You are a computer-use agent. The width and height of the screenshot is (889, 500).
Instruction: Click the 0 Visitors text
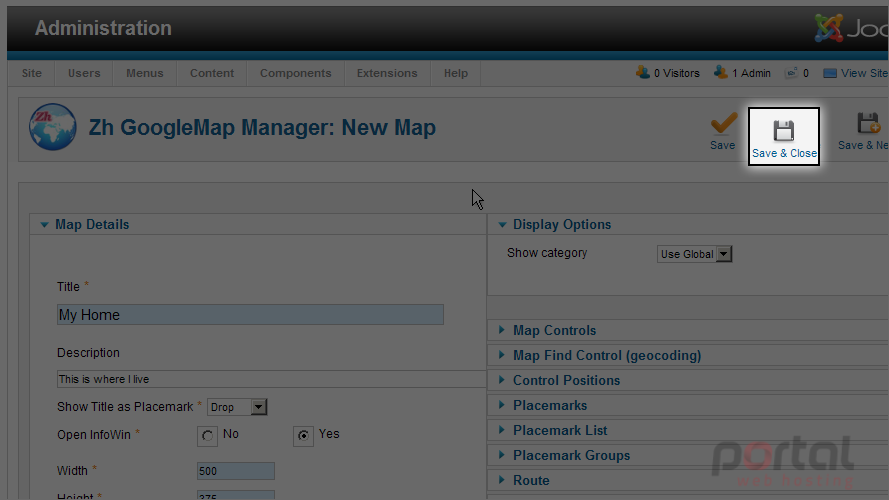click(x=676, y=73)
